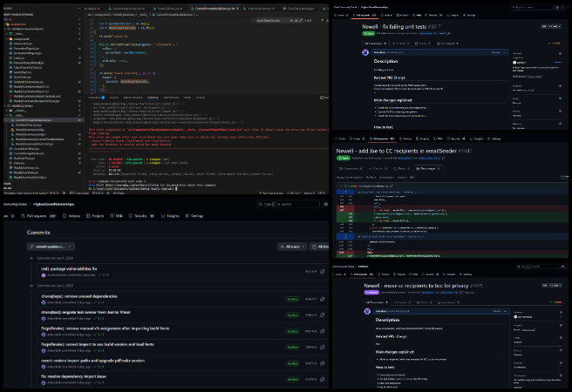The width and height of the screenshot is (572, 392).
Task: Go to previous match in VS Code find widget
Action: (x=322, y=20)
